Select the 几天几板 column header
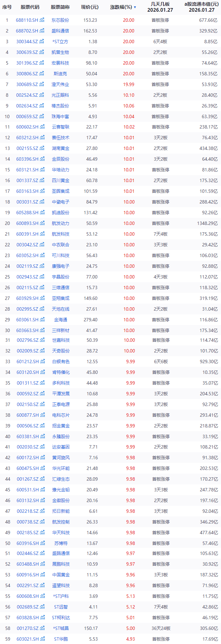 click(x=160, y=7)
